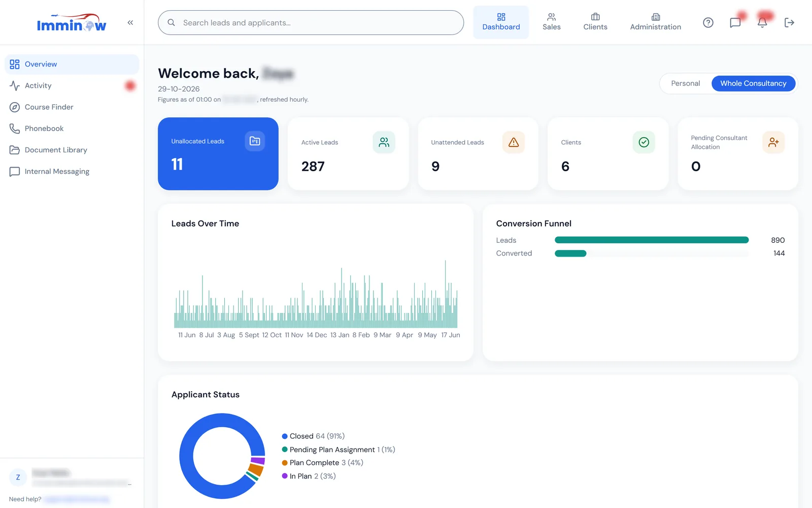Screen dimensions: 812x508
Task: Open the Dashboard tab
Action: [501, 22]
